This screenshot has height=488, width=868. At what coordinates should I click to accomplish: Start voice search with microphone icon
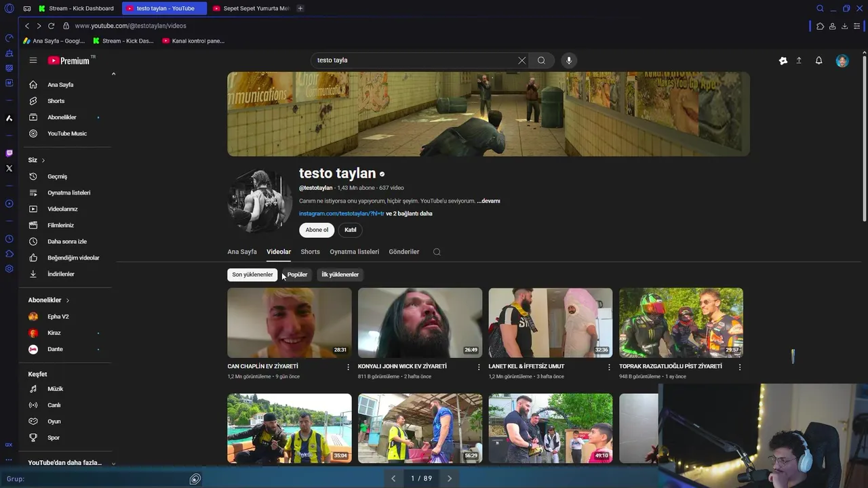(569, 60)
